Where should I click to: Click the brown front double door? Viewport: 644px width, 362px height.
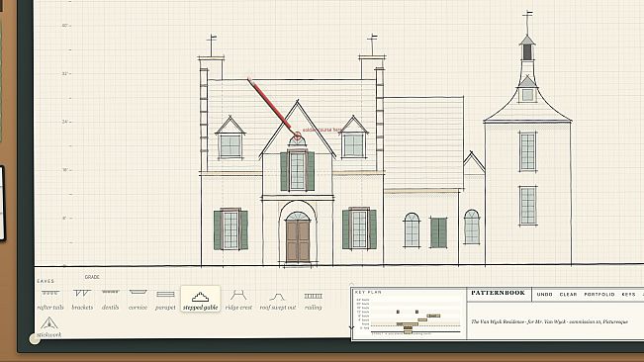coord(298,241)
